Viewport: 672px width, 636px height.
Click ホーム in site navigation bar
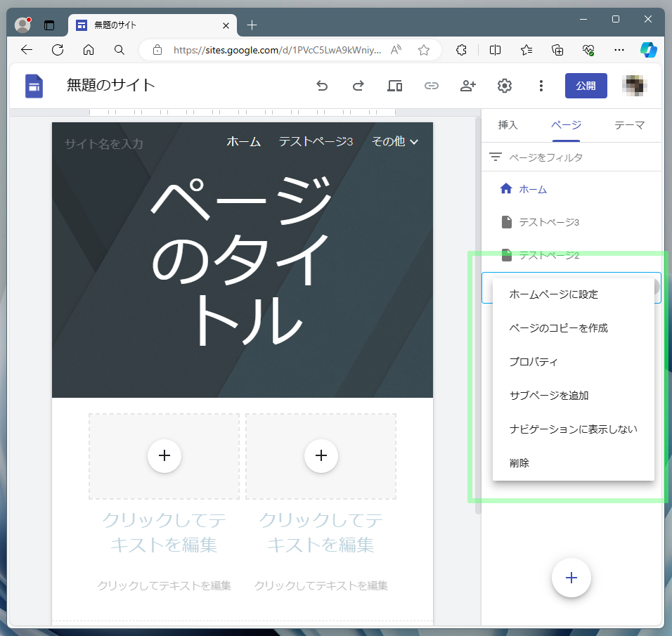tap(243, 141)
